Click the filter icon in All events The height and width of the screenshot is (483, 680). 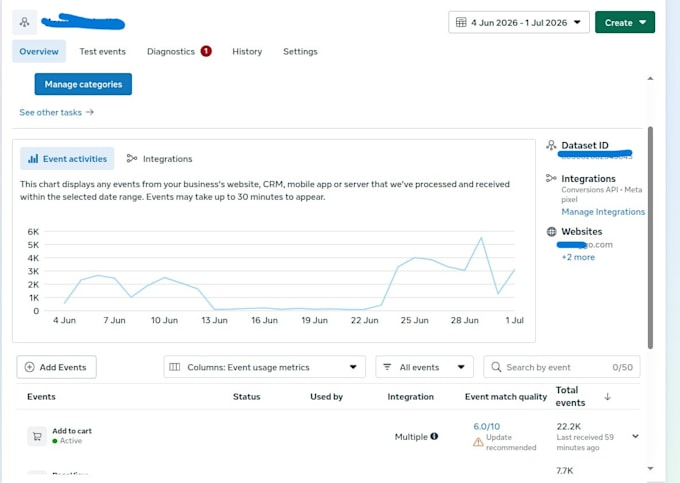click(x=387, y=367)
